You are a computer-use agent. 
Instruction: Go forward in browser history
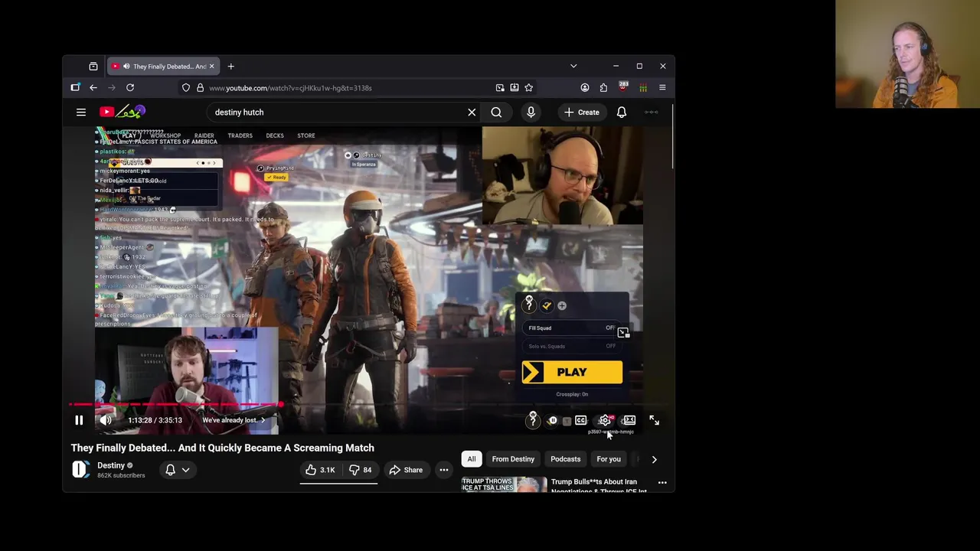pos(112,88)
